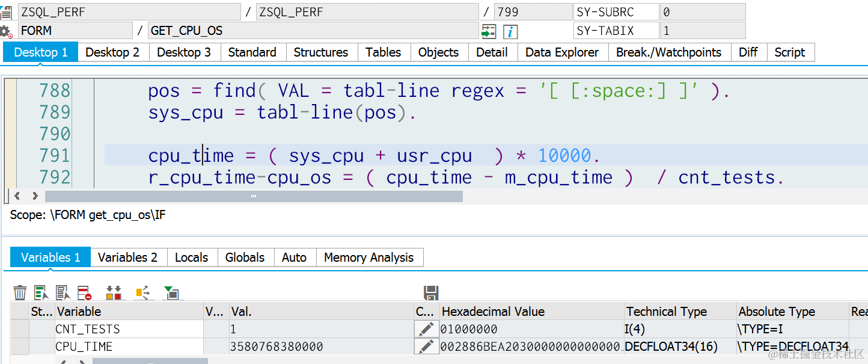Click the FORM event type field

pyautogui.click(x=75, y=31)
